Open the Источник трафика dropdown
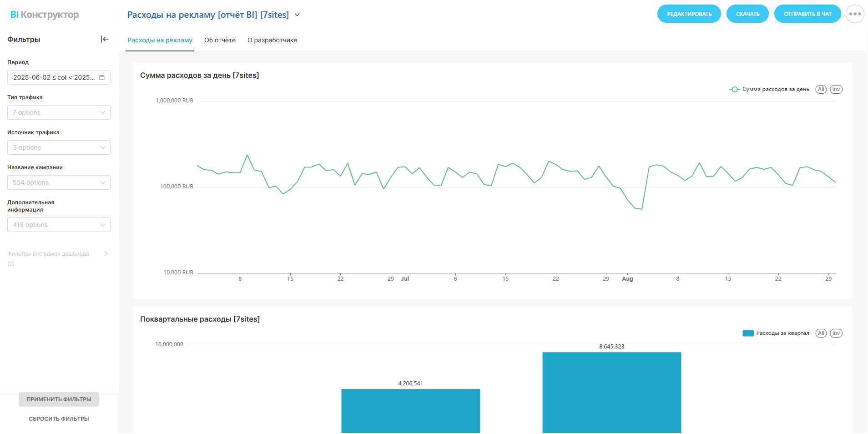 59,147
